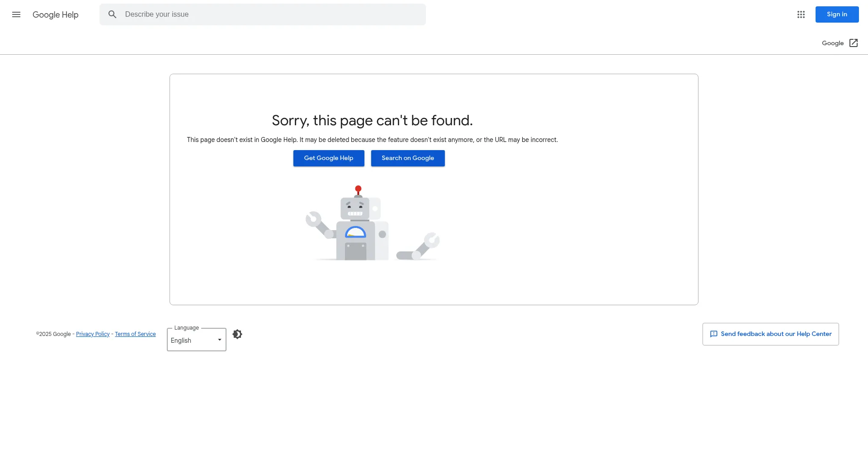Open the Privacy Policy link
Viewport: 868px width, 449px height.
pyautogui.click(x=93, y=334)
